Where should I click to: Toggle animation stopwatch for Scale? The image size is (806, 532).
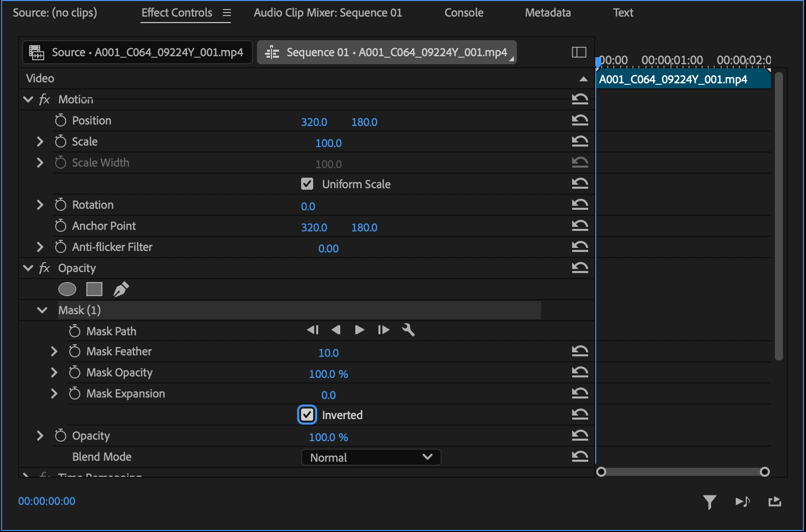60,142
